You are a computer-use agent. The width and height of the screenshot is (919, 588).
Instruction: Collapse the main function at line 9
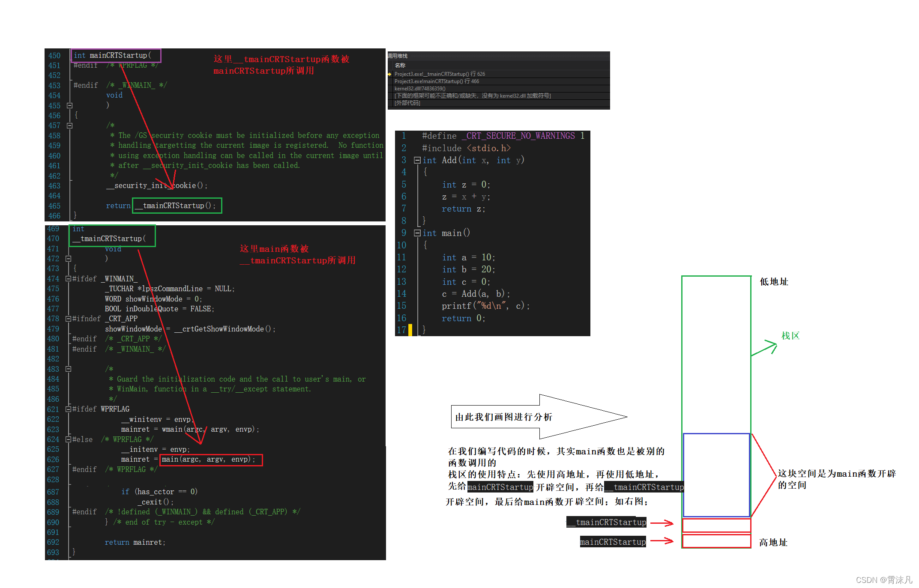point(417,233)
